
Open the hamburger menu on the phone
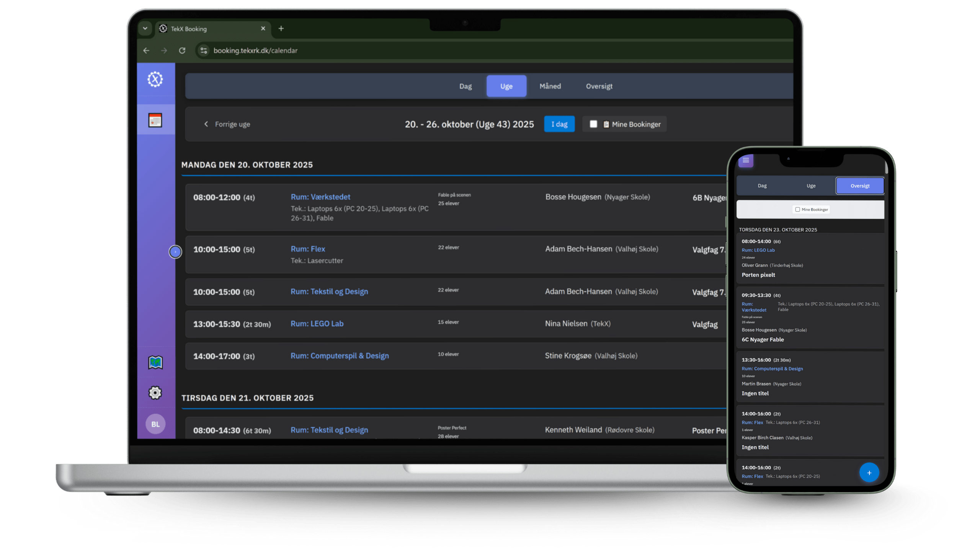point(745,161)
